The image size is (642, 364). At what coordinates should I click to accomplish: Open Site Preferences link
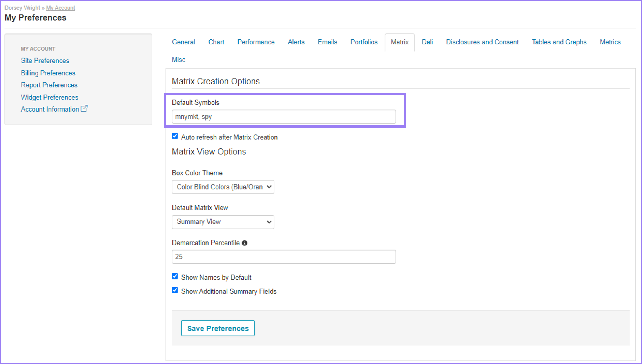pyautogui.click(x=45, y=60)
